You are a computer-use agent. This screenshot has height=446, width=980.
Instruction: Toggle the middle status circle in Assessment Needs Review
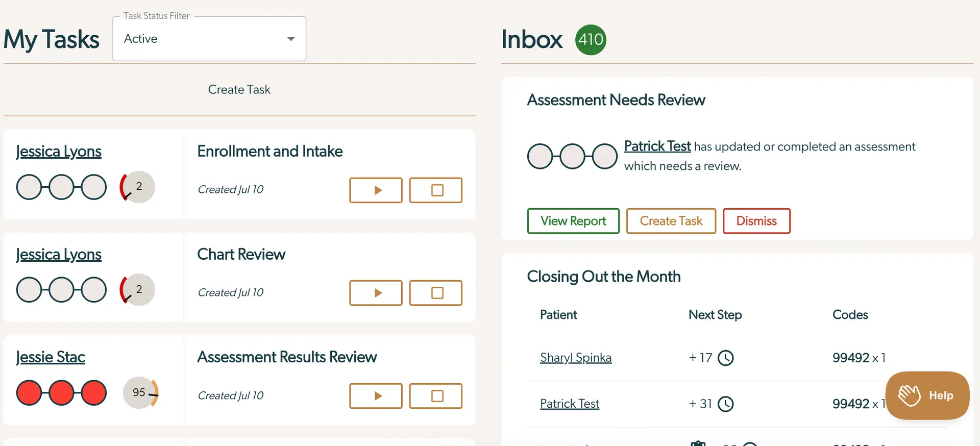click(x=572, y=156)
